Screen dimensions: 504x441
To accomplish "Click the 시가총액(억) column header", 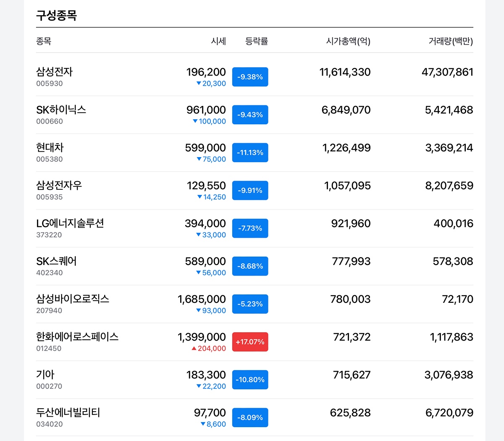I will 348,41.
